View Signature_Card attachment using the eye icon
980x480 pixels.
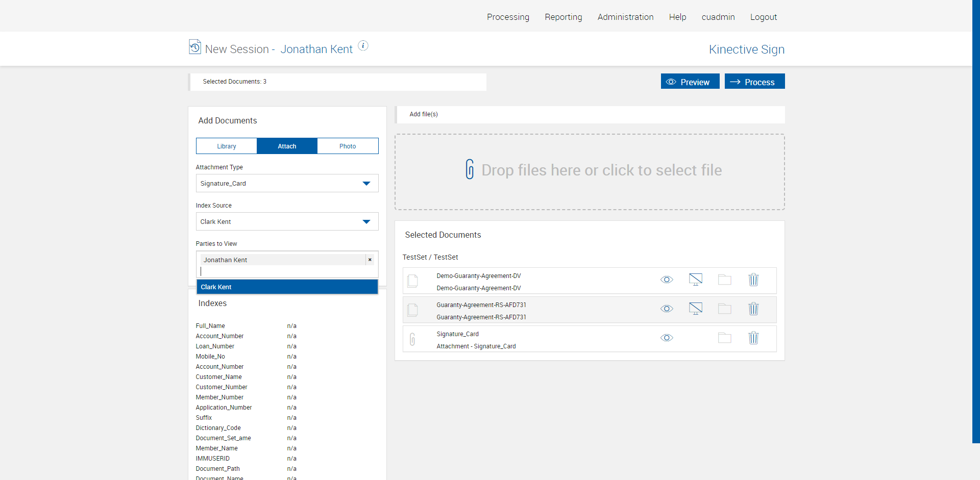(x=667, y=338)
